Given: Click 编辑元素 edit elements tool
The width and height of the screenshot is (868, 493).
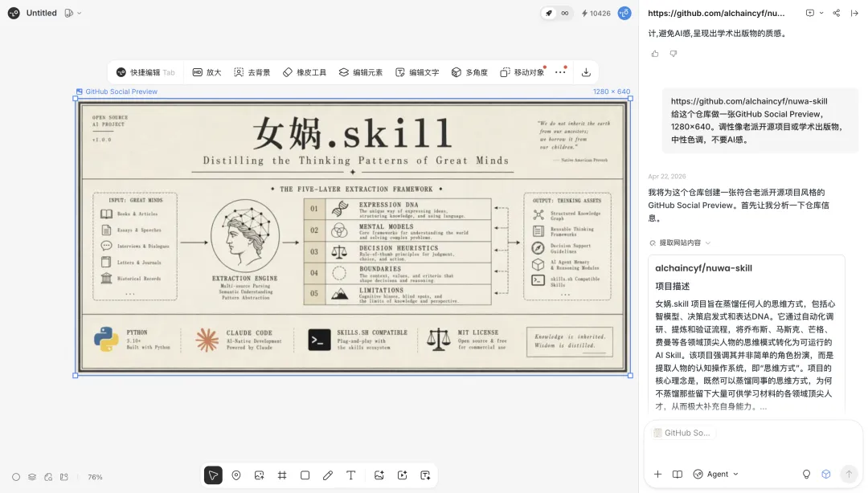Looking at the screenshot, I should (x=361, y=72).
